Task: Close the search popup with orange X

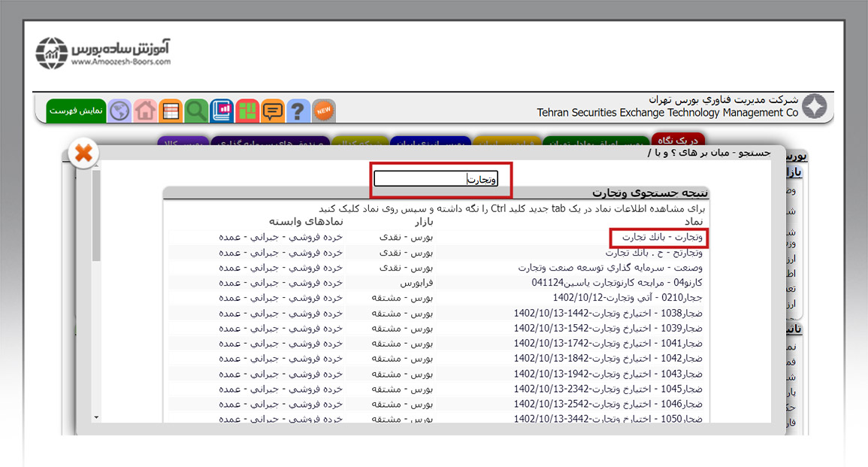Action: point(83,153)
